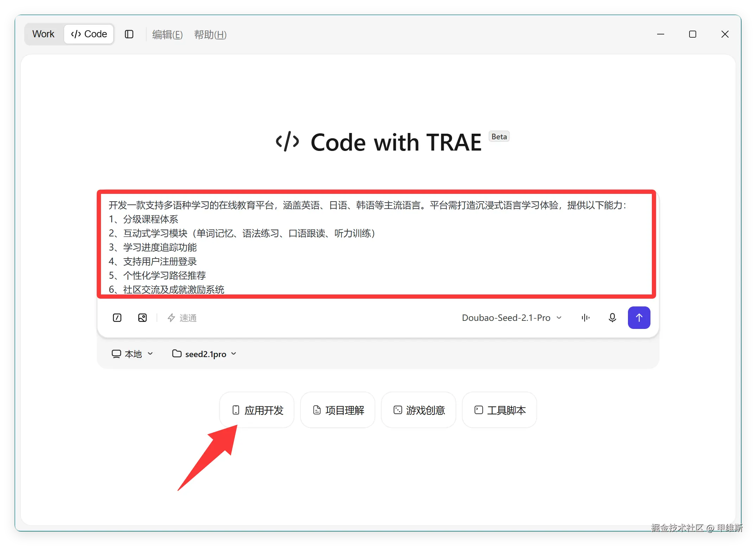The height and width of the screenshot is (546, 756).
Task: Minimize the TRAE window
Action: coord(661,34)
